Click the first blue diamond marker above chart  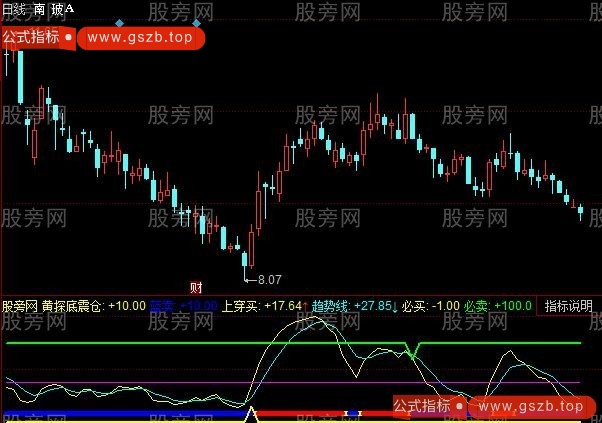tap(120, 22)
